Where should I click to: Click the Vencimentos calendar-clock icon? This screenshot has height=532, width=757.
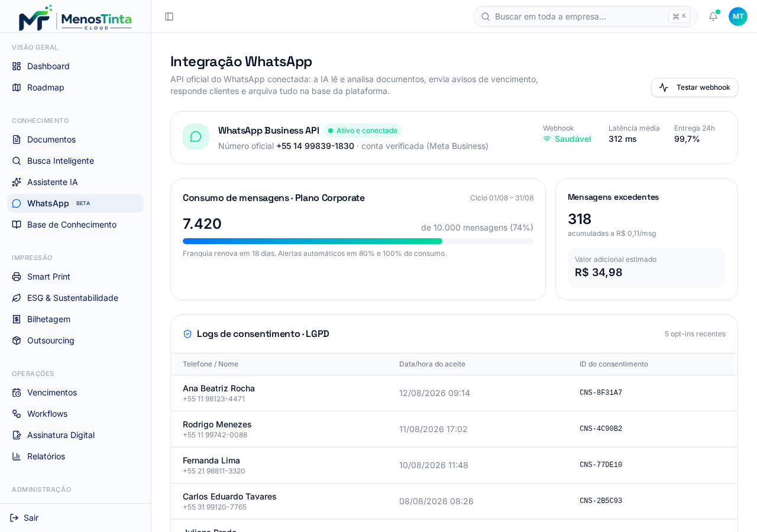(x=17, y=392)
